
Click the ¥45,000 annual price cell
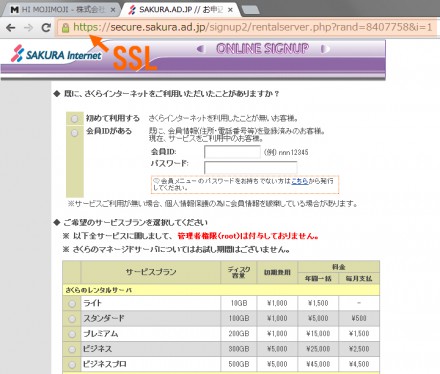point(318,364)
